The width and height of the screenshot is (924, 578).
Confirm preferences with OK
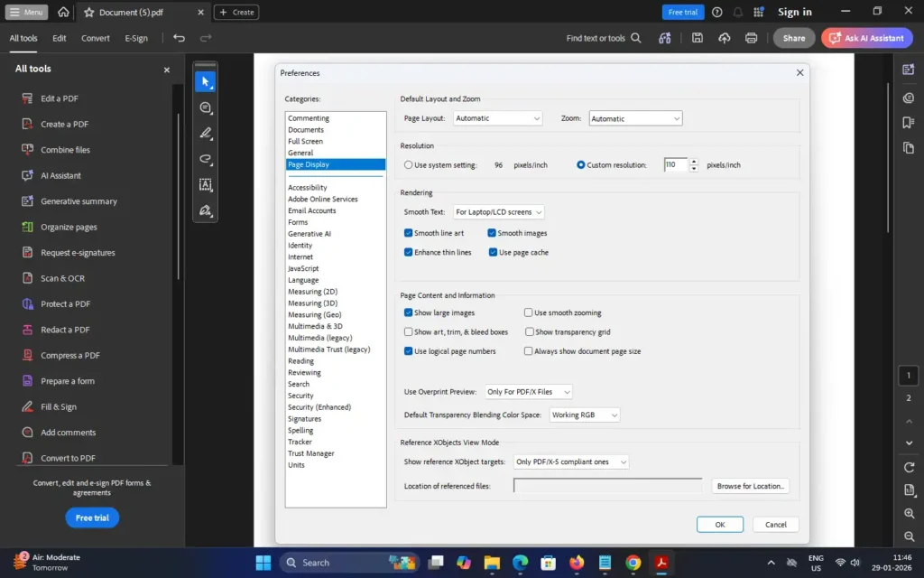(x=719, y=524)
